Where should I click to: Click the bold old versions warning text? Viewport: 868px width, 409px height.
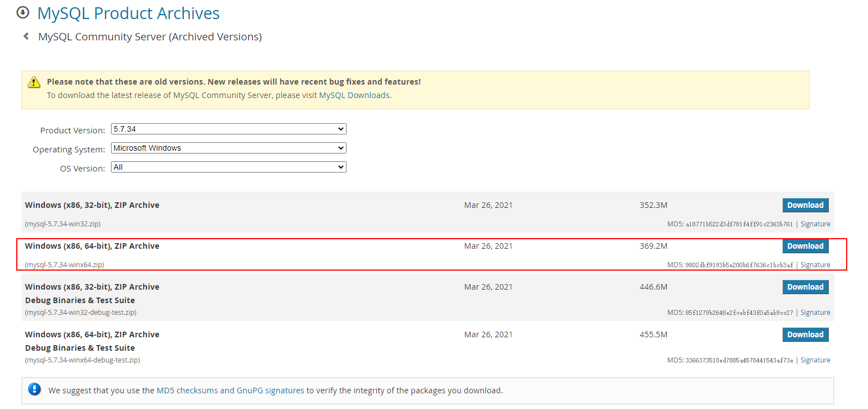(234, 82)
